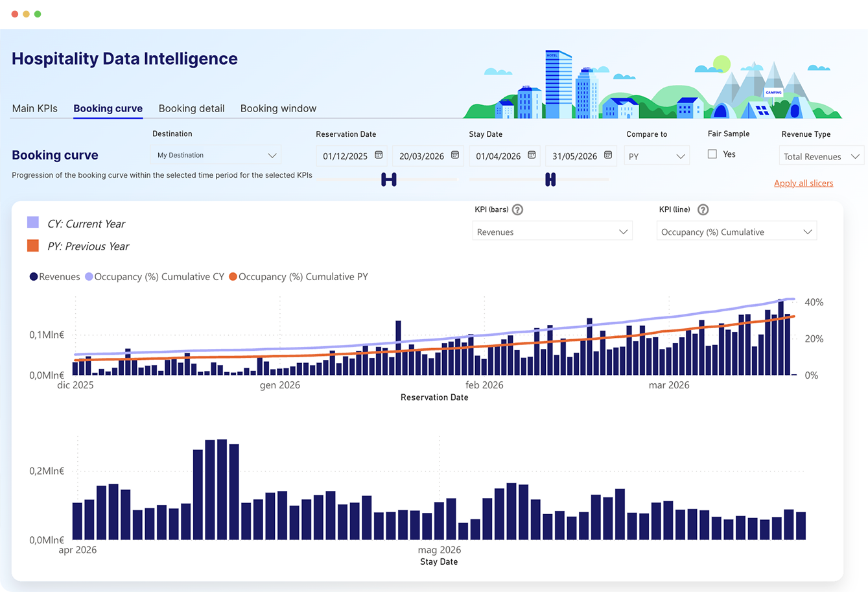Screen dimensions: 868x592
Task: Click help icon next to KPI (line)
Action: tap(703, 210)
